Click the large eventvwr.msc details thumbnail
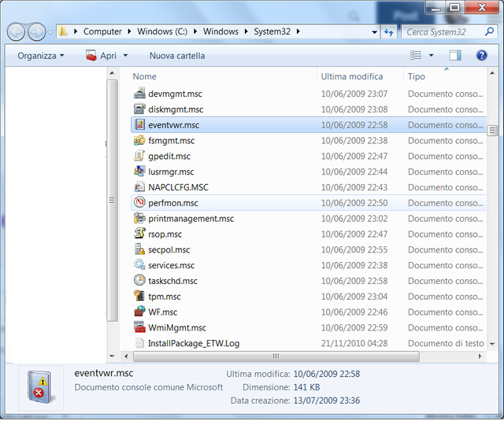504x421 pixels. [x=41, y=387]
